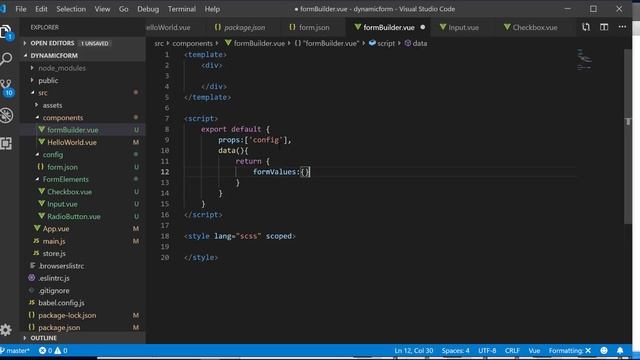This screenshot has width=640, height=360.
Task: Open the Edit menu
Action: coord(41,9)
